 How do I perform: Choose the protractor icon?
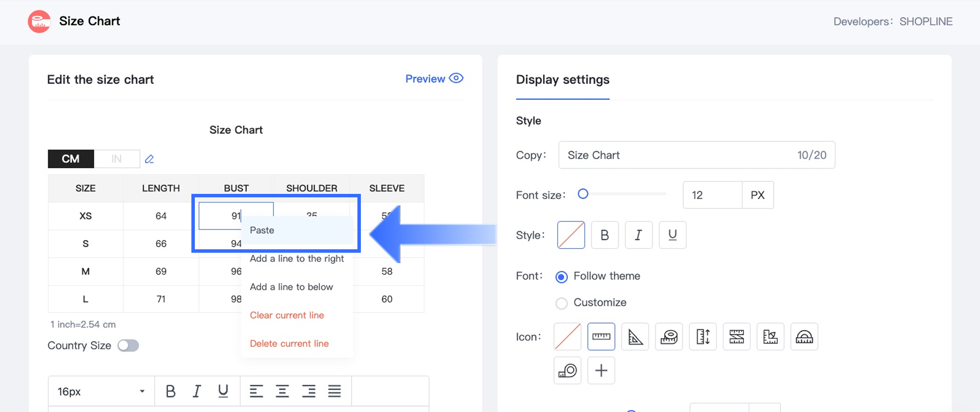804,336
